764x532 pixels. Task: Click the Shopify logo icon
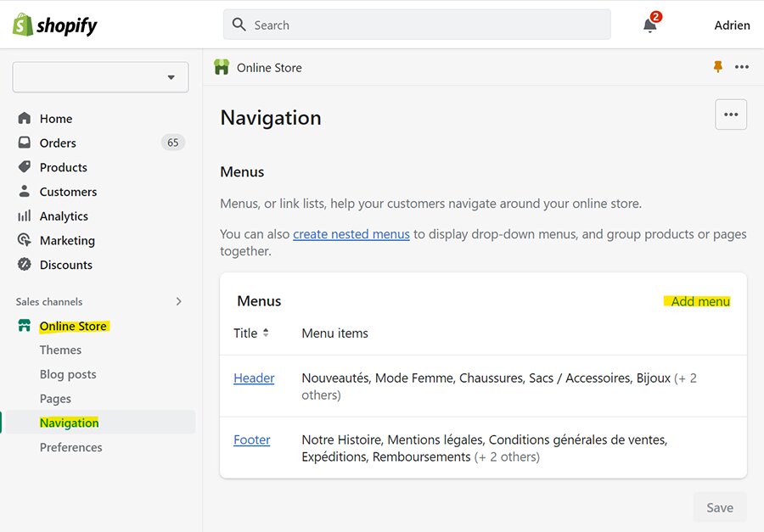coord(22,25)
